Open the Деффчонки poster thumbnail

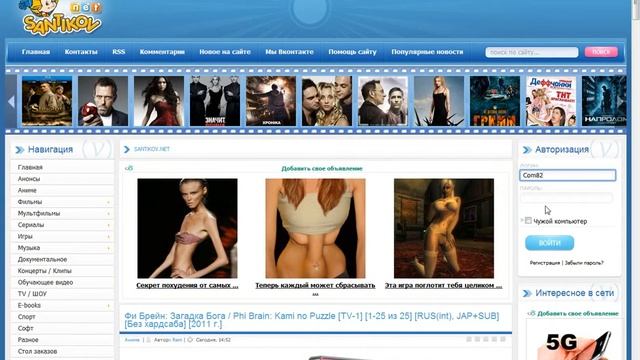[551, 101]
